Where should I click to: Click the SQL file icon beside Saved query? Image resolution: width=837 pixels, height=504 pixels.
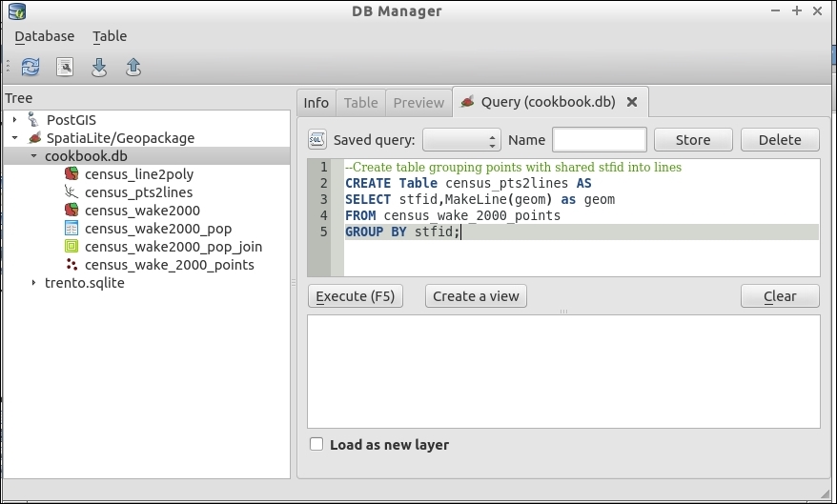pyautogui.click(x=317, y=140)
